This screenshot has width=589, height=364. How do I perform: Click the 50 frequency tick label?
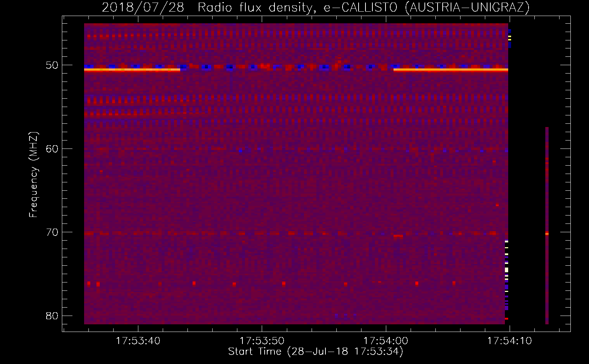coord(52,65)
